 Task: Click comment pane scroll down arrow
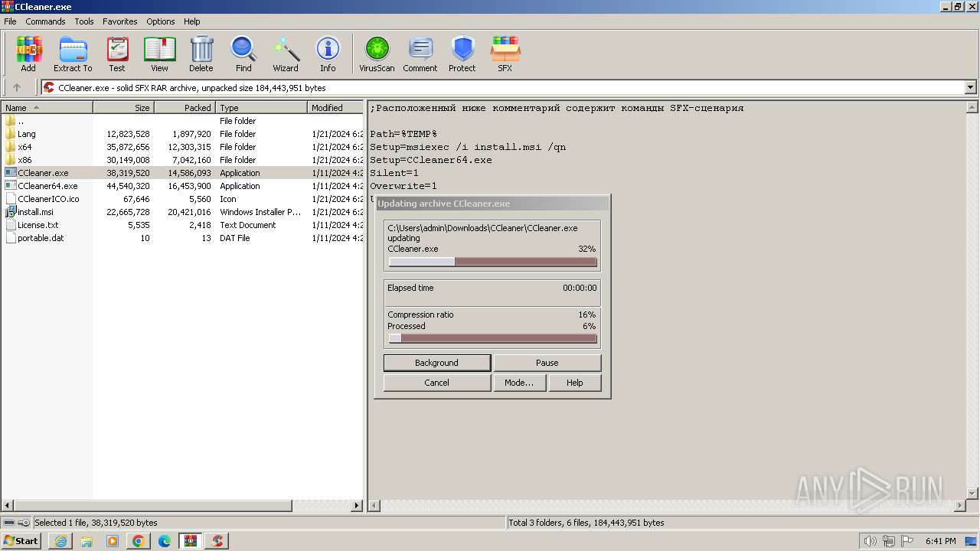972,493
